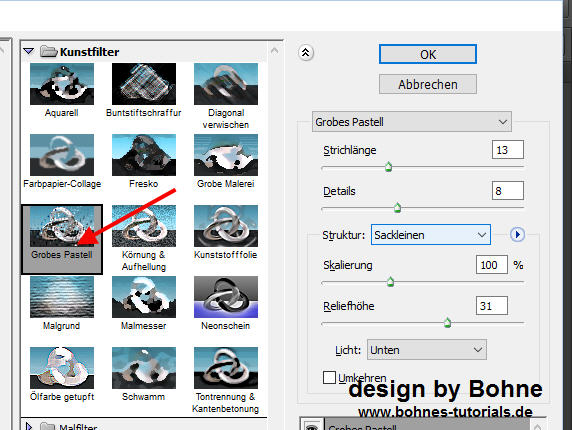The width and height of the screenshot is (572, 430).
Task: Click the Abbrechen button
Action: pyautogui.click(x=428, y=84)
